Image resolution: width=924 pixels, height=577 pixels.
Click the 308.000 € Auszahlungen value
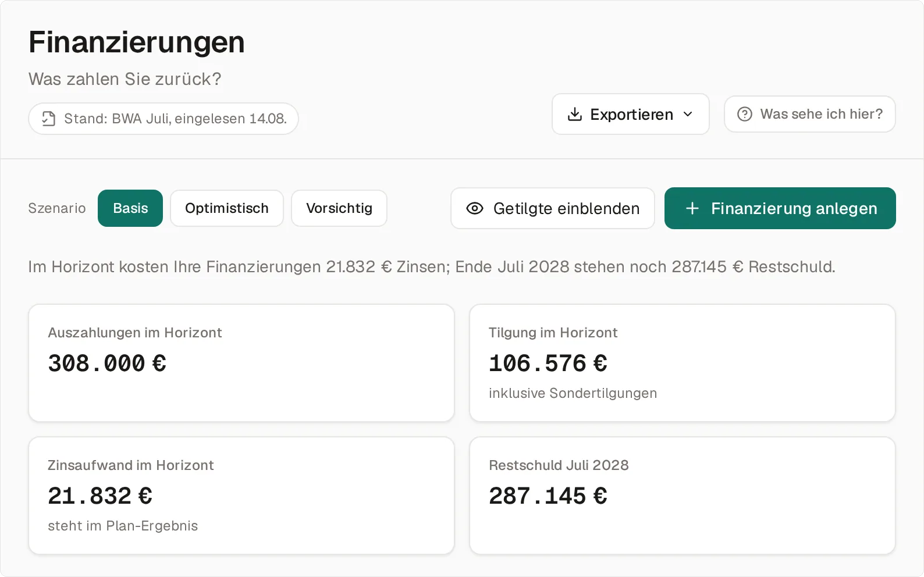[x=107, y=364]
